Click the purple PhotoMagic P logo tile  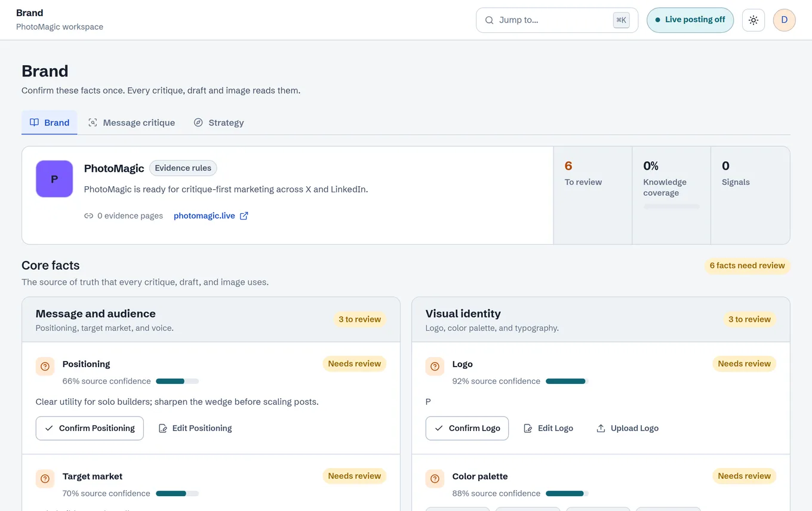(x=54, y=178)
